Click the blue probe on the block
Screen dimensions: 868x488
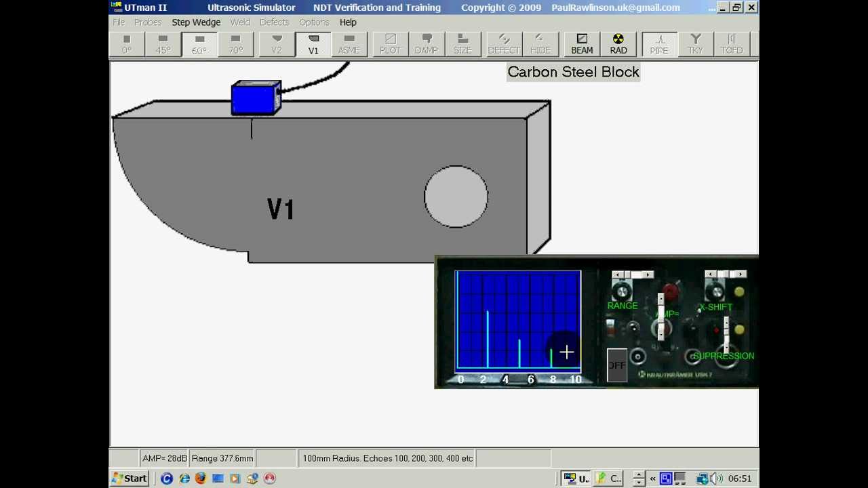point(256,99)
